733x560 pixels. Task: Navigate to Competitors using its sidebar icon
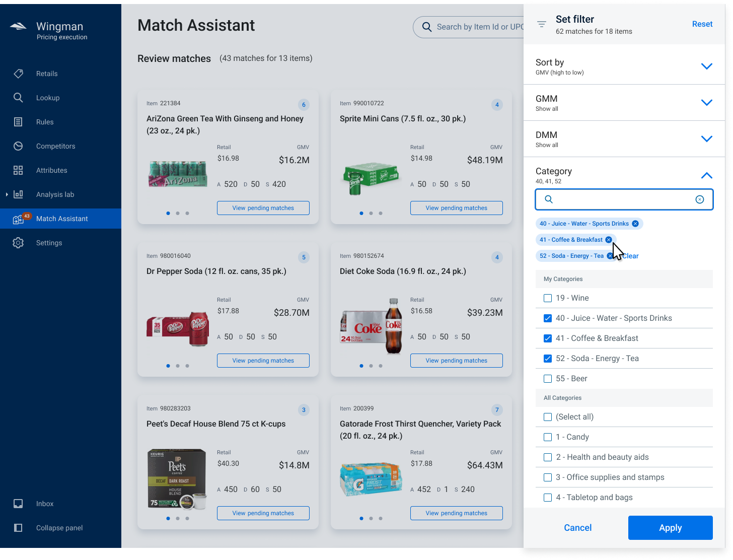(18, 146)
